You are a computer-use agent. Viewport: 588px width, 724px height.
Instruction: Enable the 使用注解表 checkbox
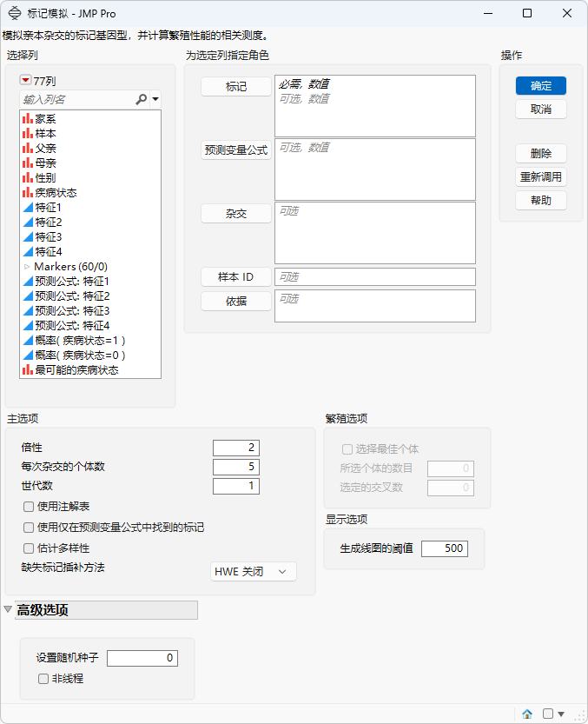tap(29, 507)
